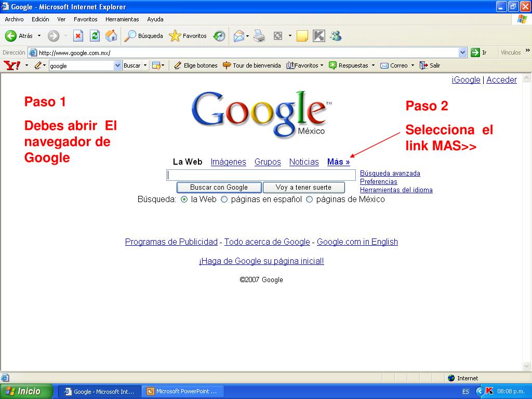Open Favoritos star in the main toolbar
The width and height of the screenshot is (532, 399).
(x=188, y=36)
